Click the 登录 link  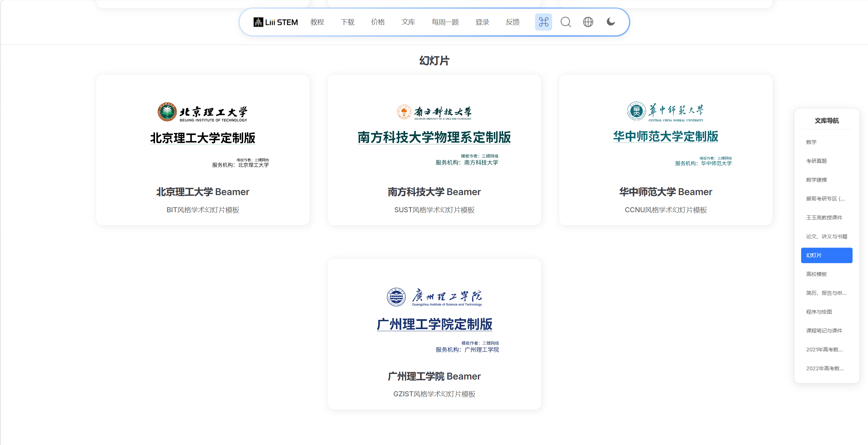[482, 22]
